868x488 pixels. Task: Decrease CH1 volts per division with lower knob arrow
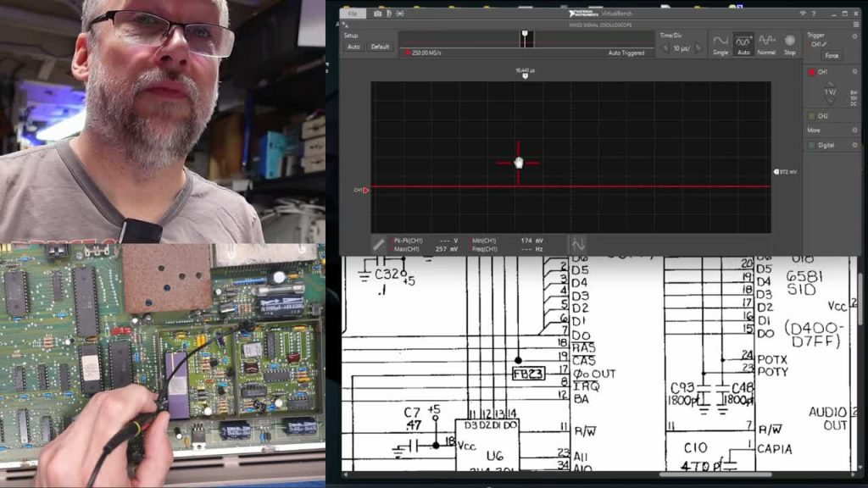click(x=830, y=102)
